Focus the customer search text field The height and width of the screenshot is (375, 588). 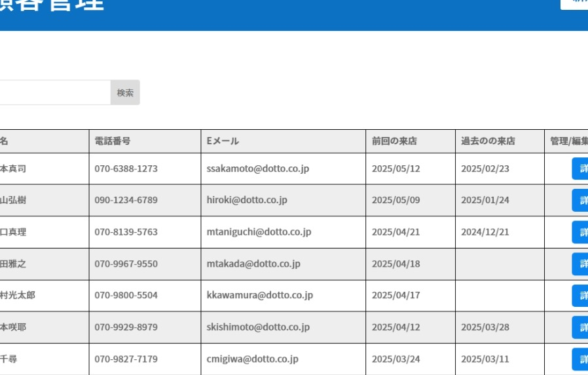(x=54, y=92)
